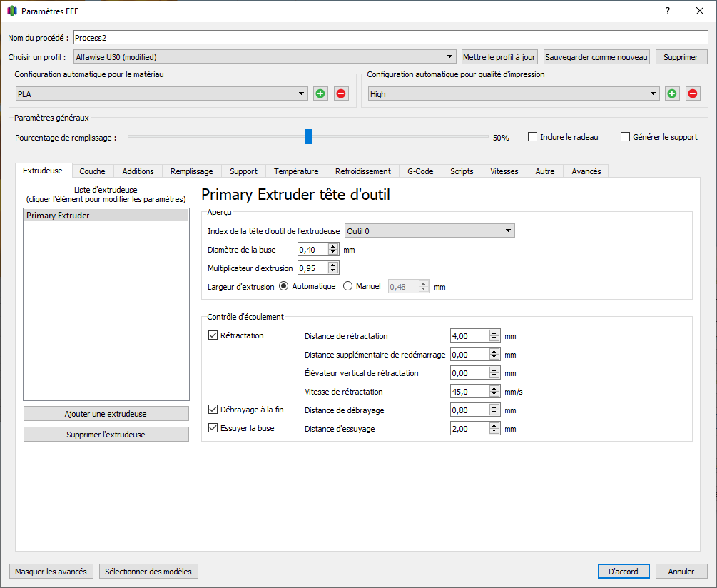Viewport: 717px width, 588px height.
Task: Select Automatique extrusion width radio button
Action: (283, 286)
